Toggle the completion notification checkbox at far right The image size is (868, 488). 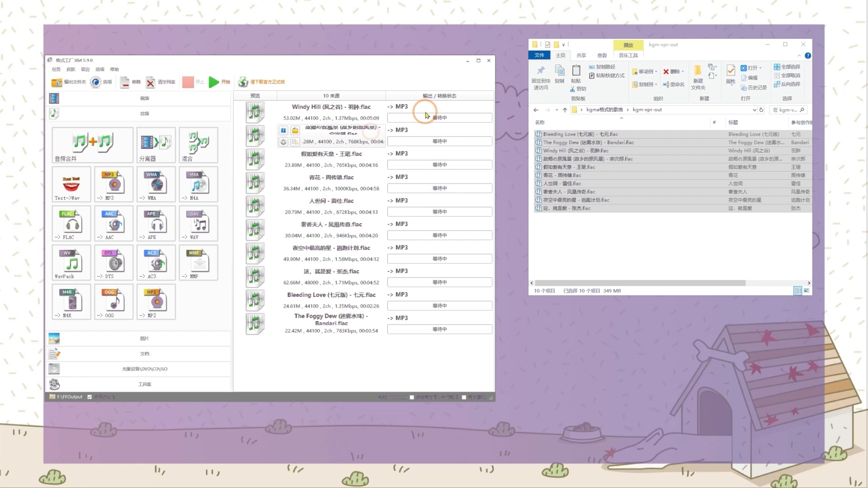point(464,398)
